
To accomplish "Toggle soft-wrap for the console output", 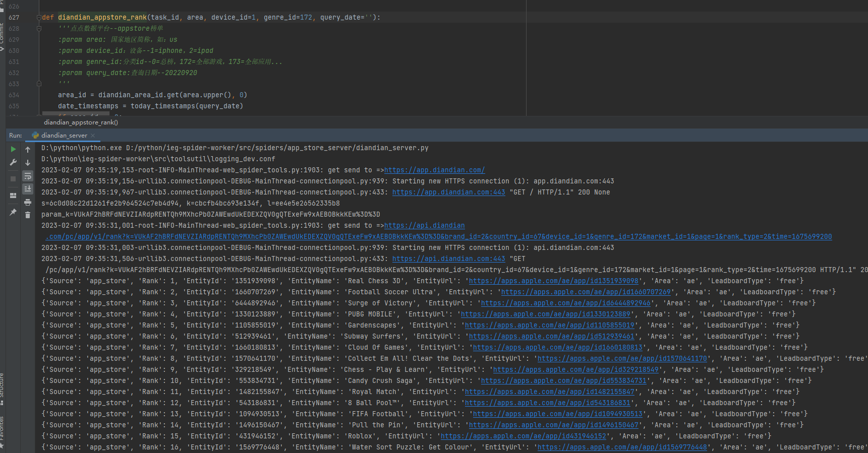I will pos(28,176).
